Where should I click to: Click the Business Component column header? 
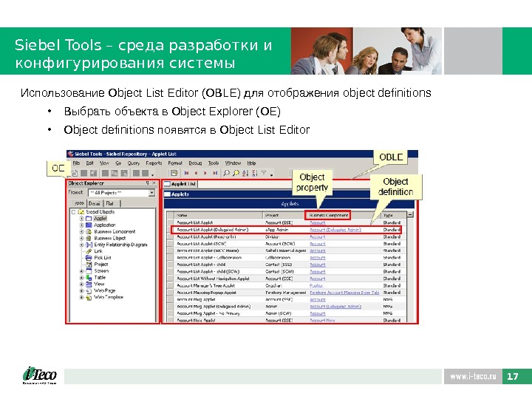328,215
